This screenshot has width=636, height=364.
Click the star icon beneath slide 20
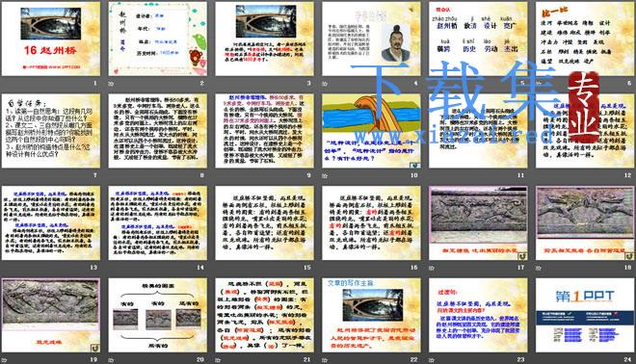(x=111, y=360)
